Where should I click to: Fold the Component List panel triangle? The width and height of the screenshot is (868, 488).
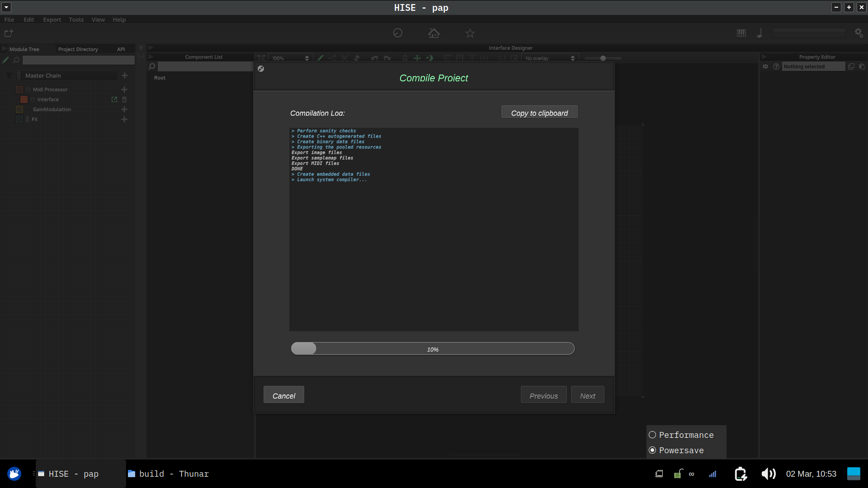click(151, 57)
